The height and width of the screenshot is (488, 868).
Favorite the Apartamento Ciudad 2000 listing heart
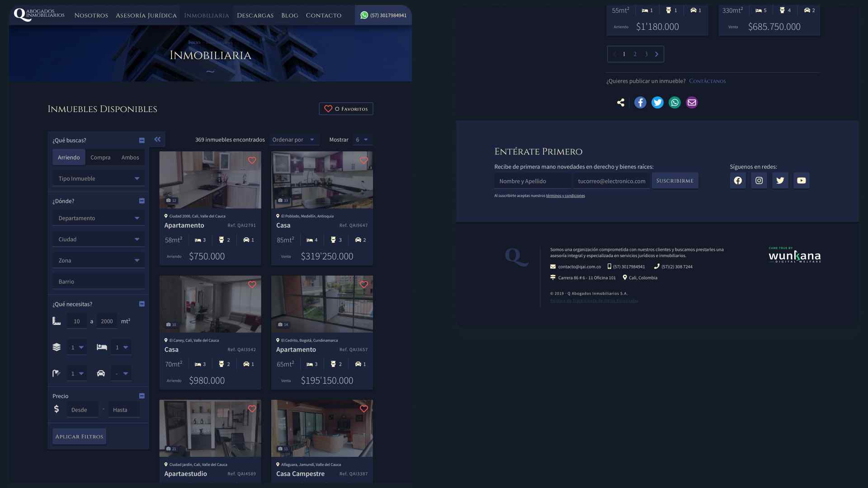tap(252, 160)
